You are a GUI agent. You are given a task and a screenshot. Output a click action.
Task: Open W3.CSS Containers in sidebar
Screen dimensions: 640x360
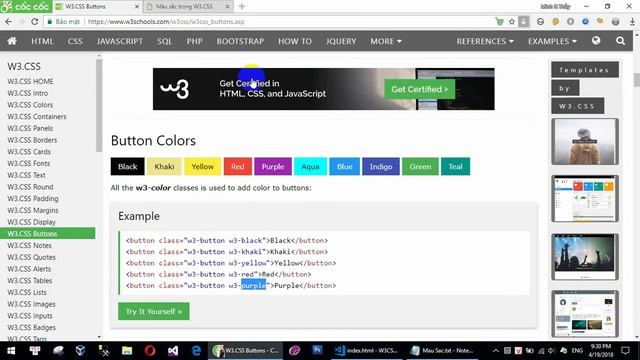point(37,117)
